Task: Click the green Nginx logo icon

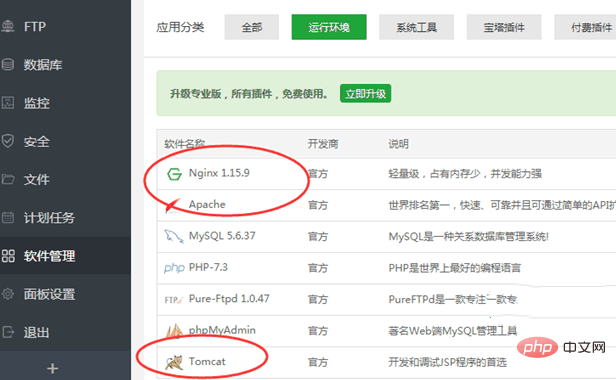Action: coord(174,174)
